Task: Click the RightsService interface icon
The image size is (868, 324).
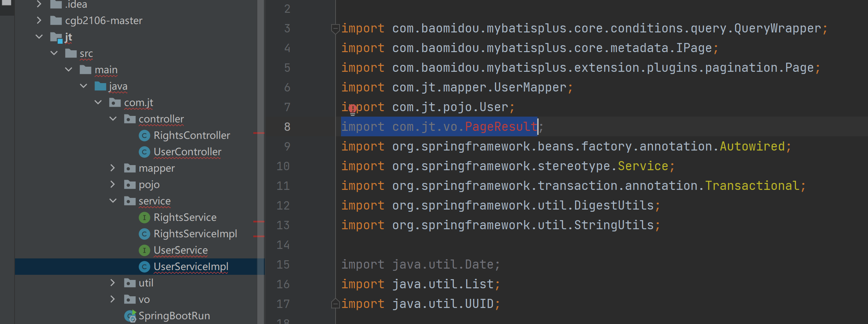Action: click(144, 218)
